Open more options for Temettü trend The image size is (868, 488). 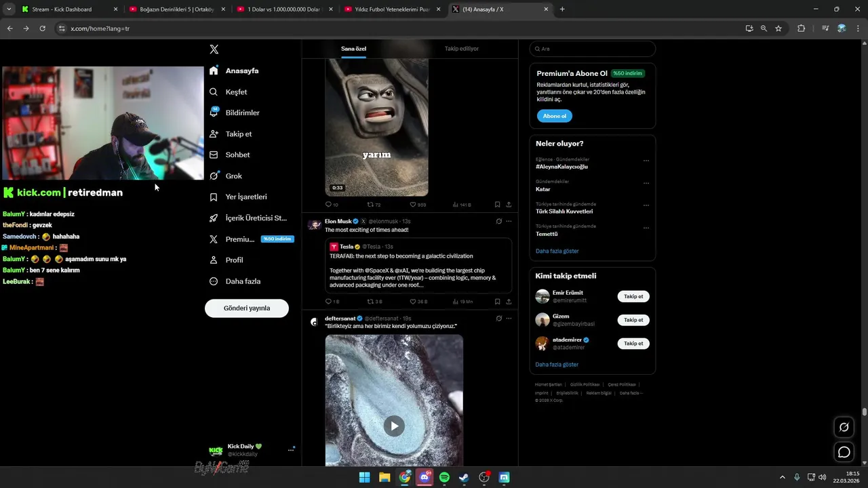(x=646, y=228)
